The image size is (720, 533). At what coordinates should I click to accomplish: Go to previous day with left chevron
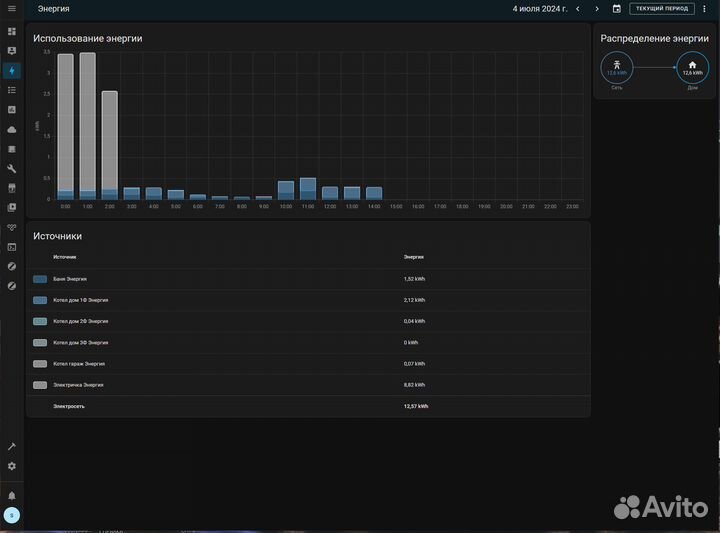(x=578, y=9)
